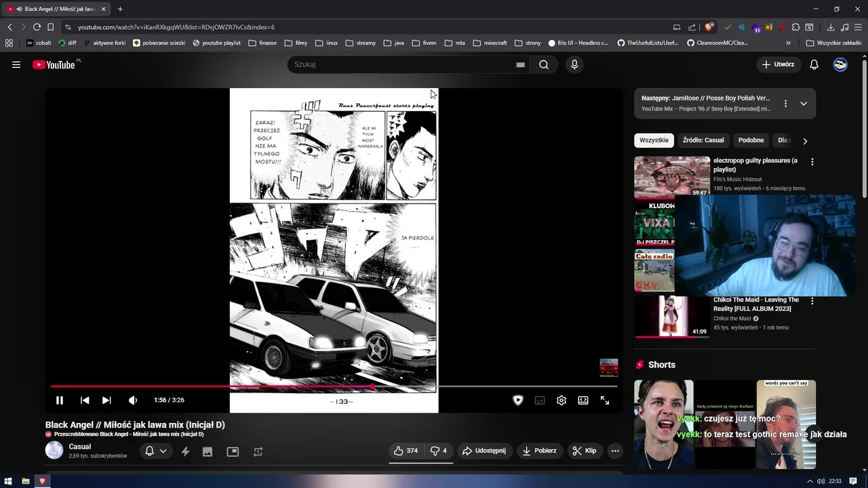Open the finanse bookmarks folder
The image size is (868, 488).
(x=262, y=43)
